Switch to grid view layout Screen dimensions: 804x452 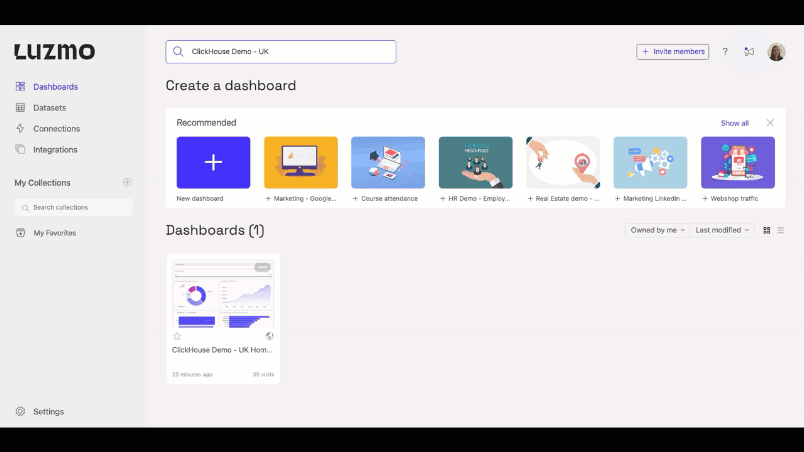coord(767,230)
